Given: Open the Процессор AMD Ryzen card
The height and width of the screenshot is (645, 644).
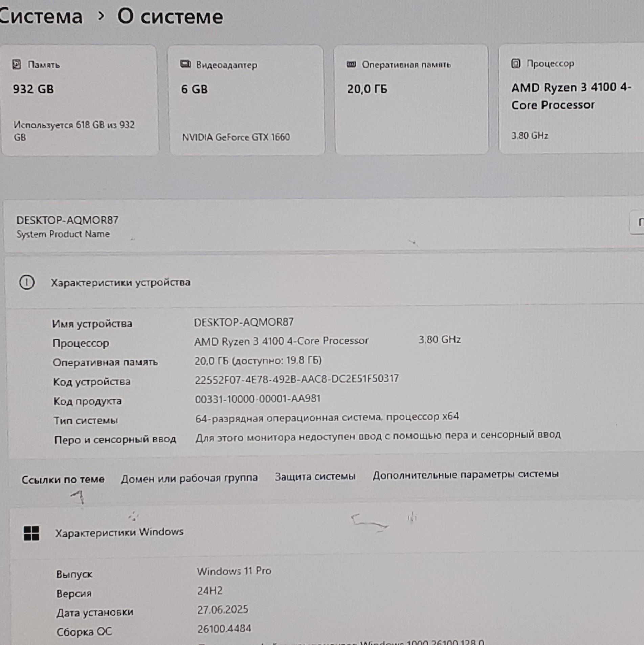Looking at the screenshot, I should pyautogui.click(x=572, y=99).
